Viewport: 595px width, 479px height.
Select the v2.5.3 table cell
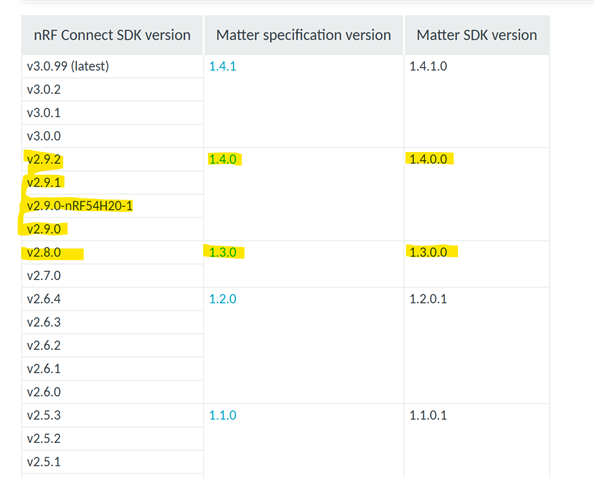(x=112, y=415)
